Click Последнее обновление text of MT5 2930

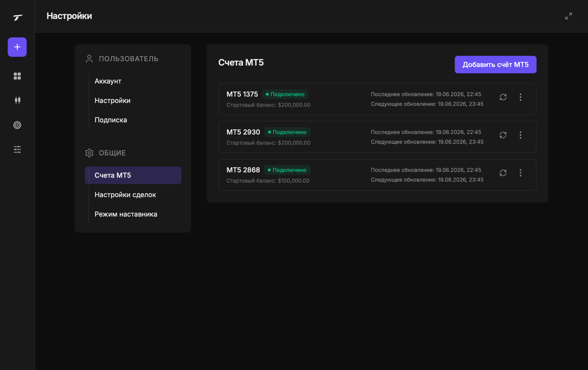click(426, 132)
